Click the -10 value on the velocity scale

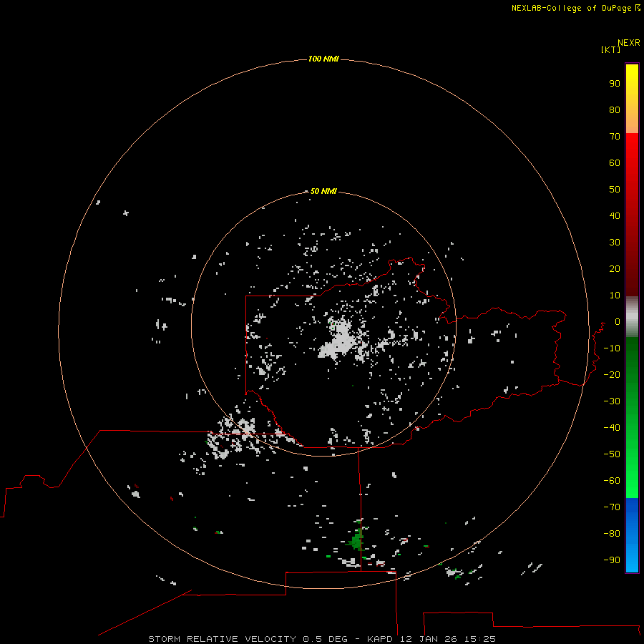point(612,348)
